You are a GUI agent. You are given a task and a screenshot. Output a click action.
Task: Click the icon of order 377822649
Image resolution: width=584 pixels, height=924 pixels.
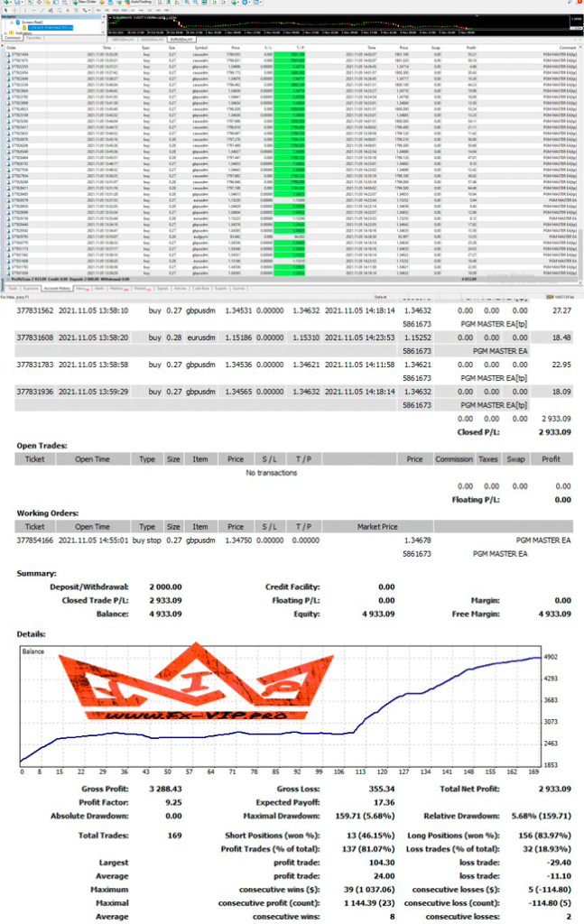6,79
